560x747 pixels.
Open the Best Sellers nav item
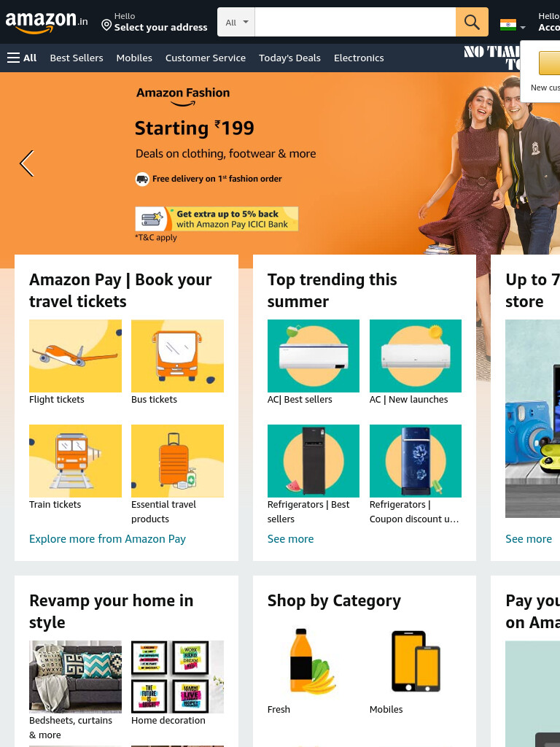pos(77,58)
